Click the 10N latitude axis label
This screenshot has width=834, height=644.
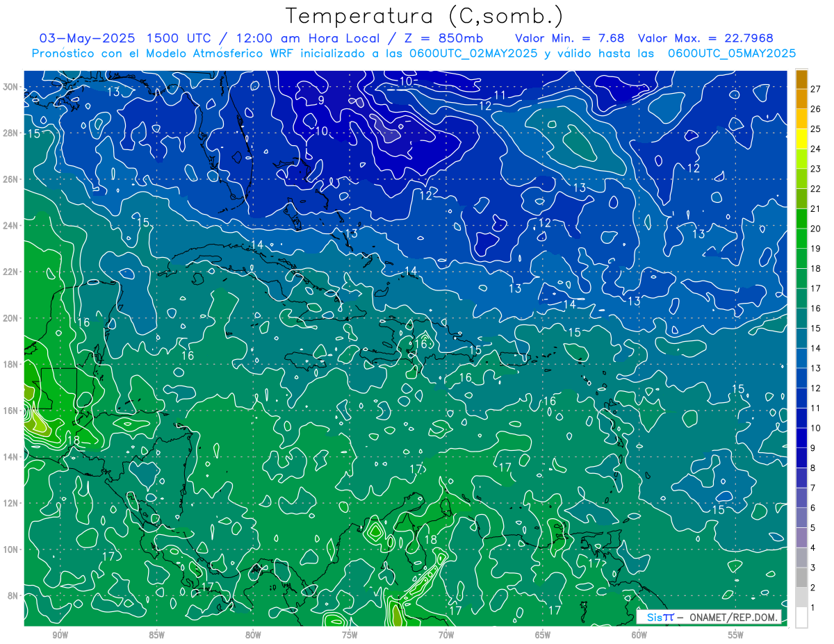pyautogui.click(x=10, y=549)
